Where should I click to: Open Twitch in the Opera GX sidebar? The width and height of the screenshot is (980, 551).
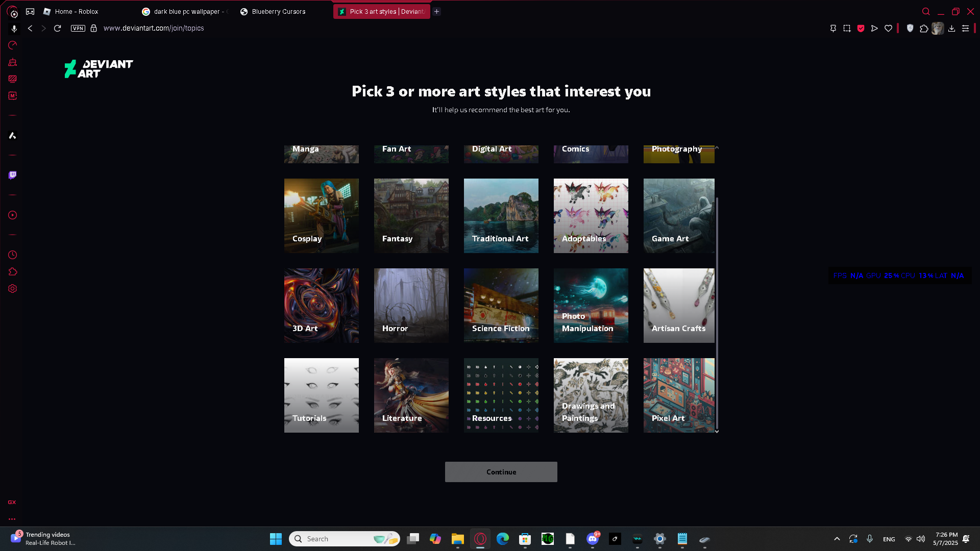(13, 175)
